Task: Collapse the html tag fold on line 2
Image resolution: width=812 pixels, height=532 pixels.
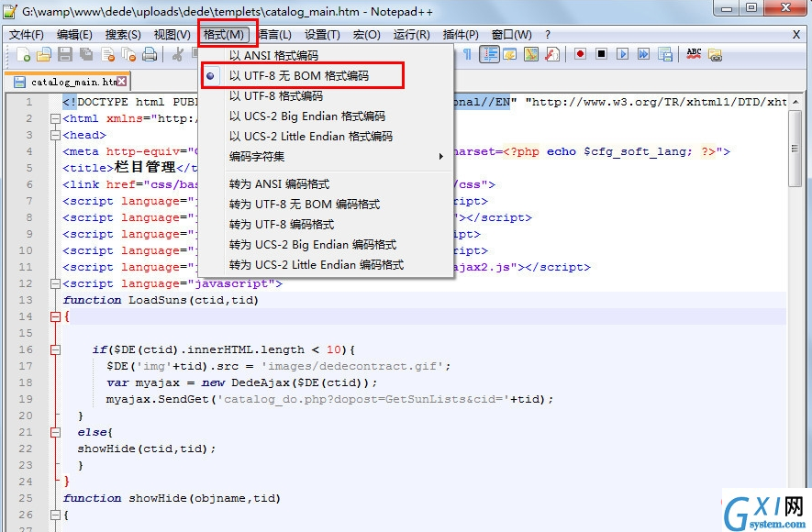Action: pos(55,118)
